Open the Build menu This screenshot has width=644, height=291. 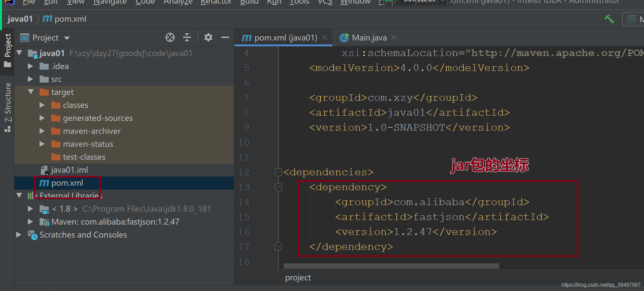[249, 2]
